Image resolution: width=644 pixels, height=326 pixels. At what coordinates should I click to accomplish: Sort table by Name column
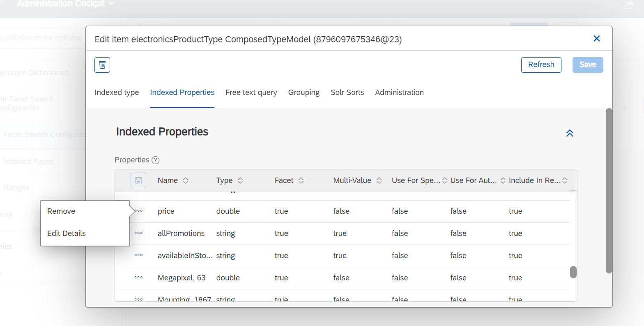(186, 180)
